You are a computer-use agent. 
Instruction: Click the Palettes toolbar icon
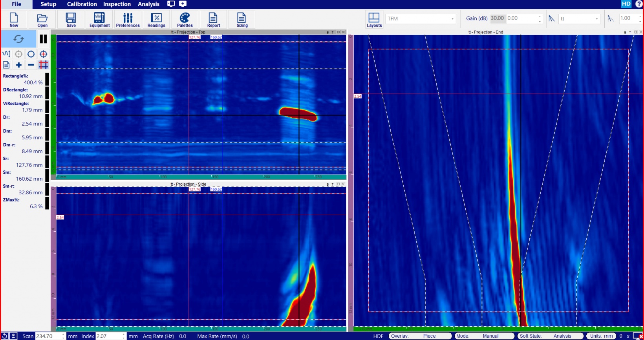pyautogui.click(x=185, y=19)
